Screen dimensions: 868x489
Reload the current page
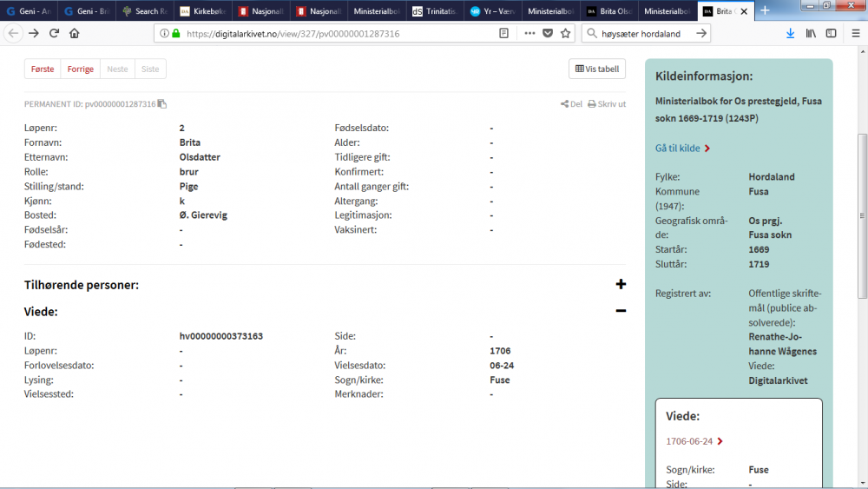pos(54,33)
